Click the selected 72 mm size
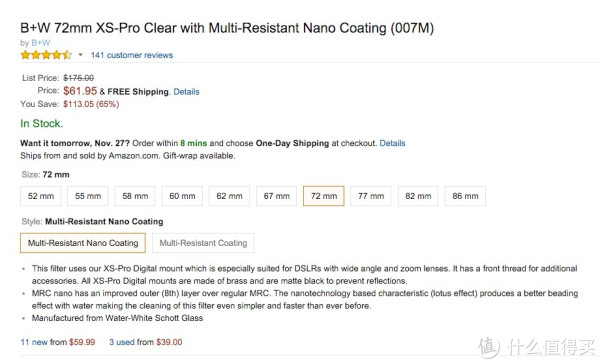The image size is (600, 364). click(x=324, y=196)
